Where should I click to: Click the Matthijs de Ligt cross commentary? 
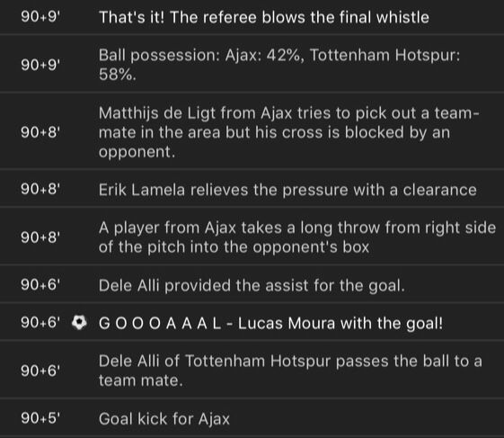tap(252, 131)
